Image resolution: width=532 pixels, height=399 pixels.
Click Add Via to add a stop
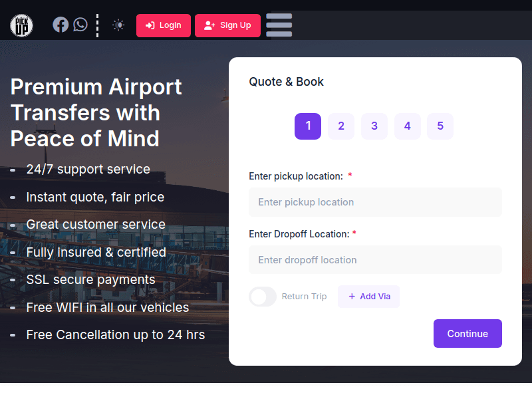click(368, 297)
